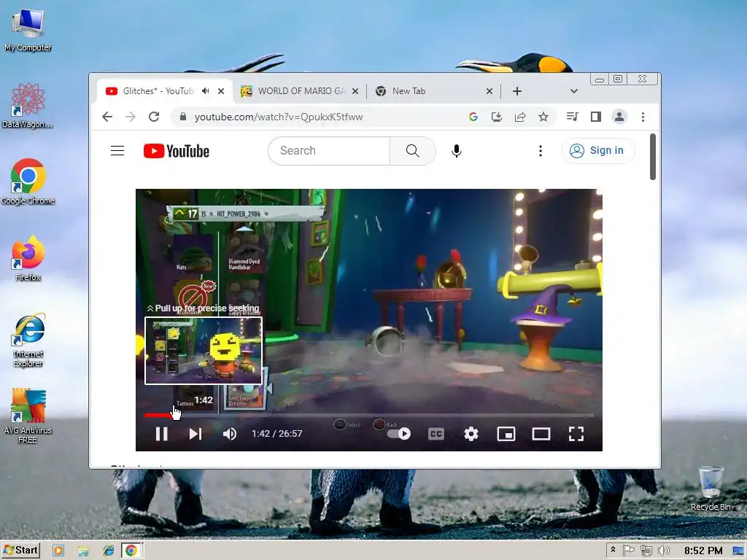
Task: Go forward in browser history
Action: [x=131, y=117]
